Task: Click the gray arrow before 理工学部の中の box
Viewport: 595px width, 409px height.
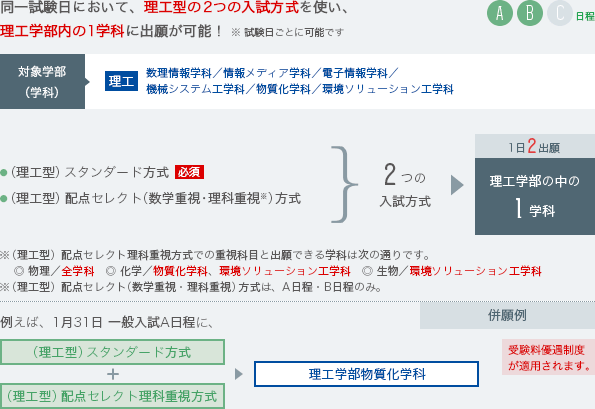Action: (457, 185)
